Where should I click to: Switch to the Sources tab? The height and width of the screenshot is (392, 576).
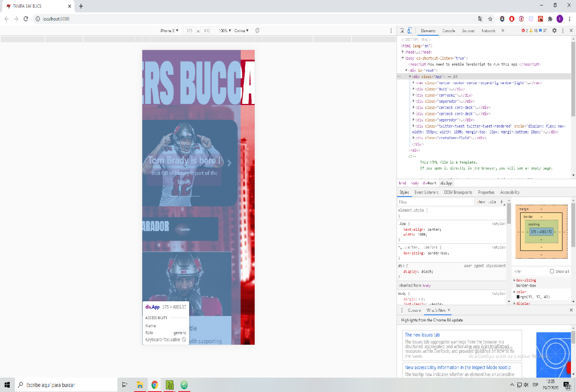(x=468, y=31)
